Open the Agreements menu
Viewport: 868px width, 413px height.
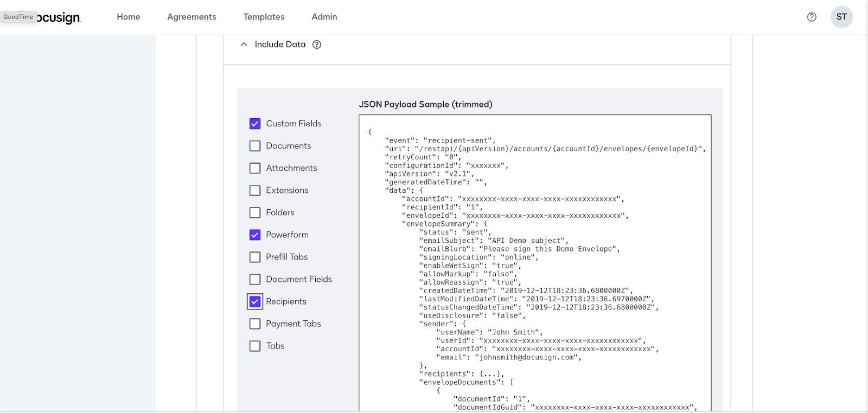pos(192,17)
